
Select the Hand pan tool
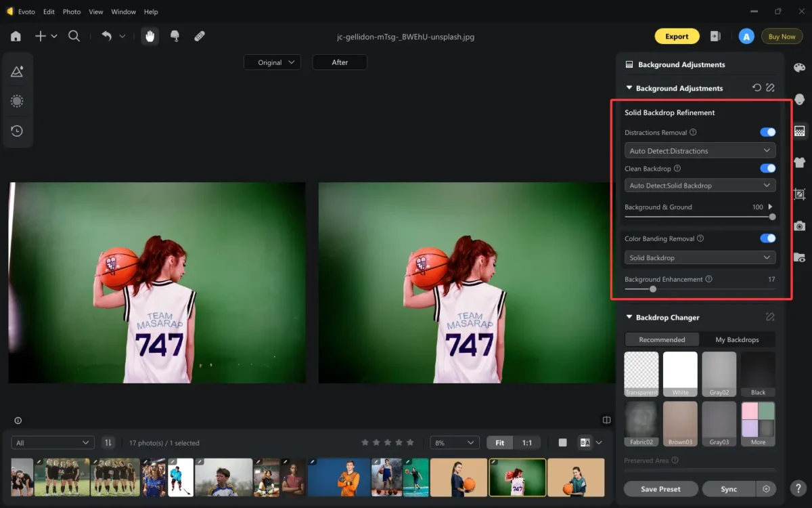pyautogui.click(x=150, y=37)
